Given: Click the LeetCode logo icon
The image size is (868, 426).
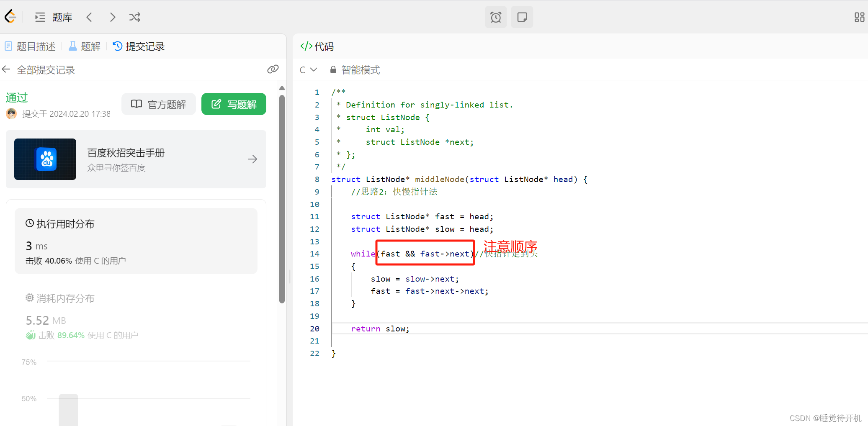Looking at the screenshot, I should click(x=10, y=17).
